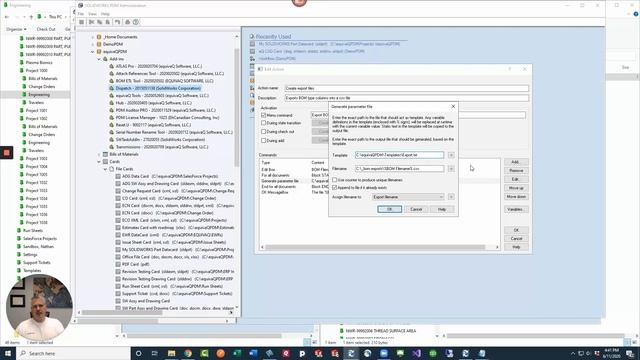640x360 pixels.
Task: Collapse the equivaQPDM vault node
Action: click(x=93, y=51)
